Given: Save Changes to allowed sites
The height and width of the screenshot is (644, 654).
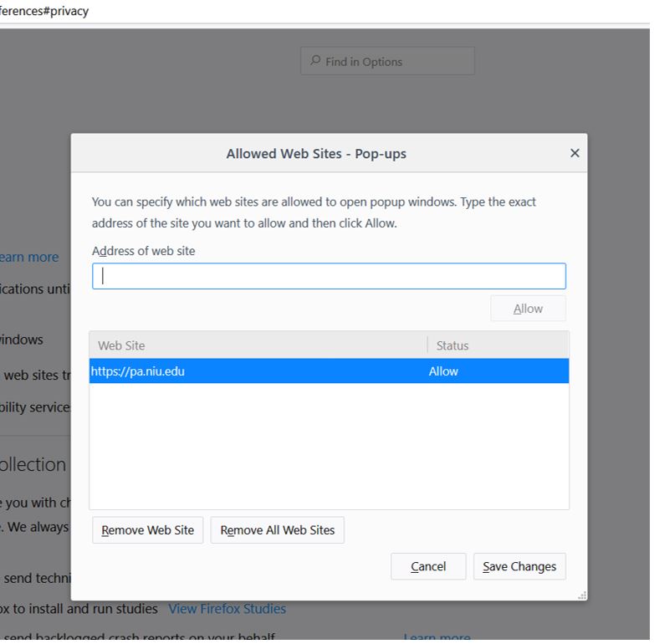Looking at the screenshot, I should (519, 566).
